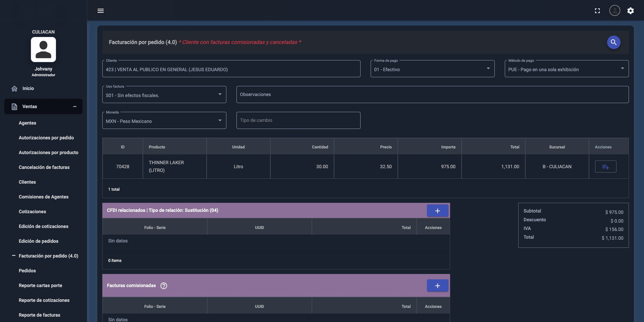Click the Producto column header
Viewport: 644px width, 322px height.
[x=174, y=147]
